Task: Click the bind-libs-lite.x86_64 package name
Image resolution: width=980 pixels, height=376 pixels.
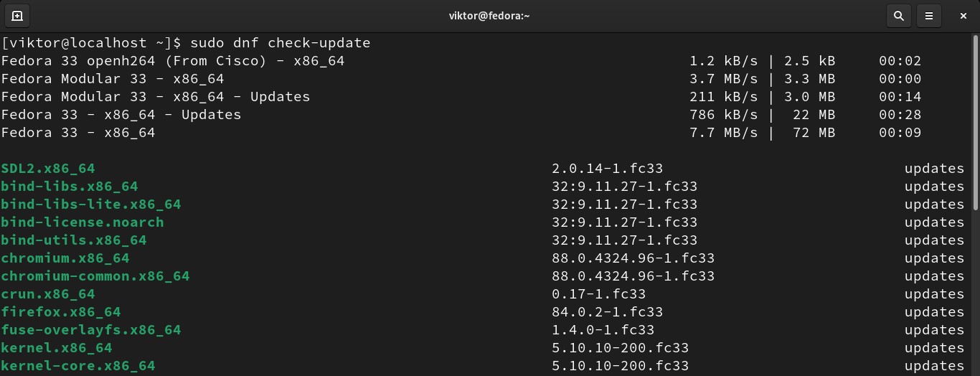Action: [x=91, y=205]
